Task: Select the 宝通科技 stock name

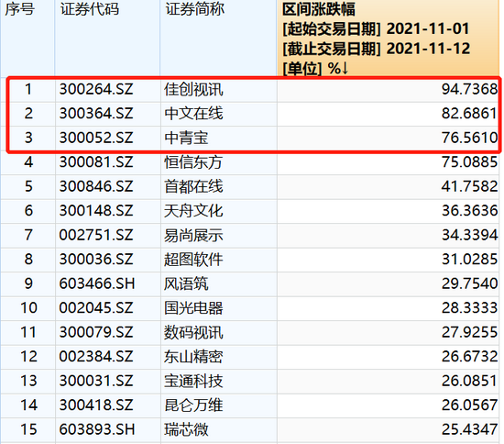Action: click(193, 381)
